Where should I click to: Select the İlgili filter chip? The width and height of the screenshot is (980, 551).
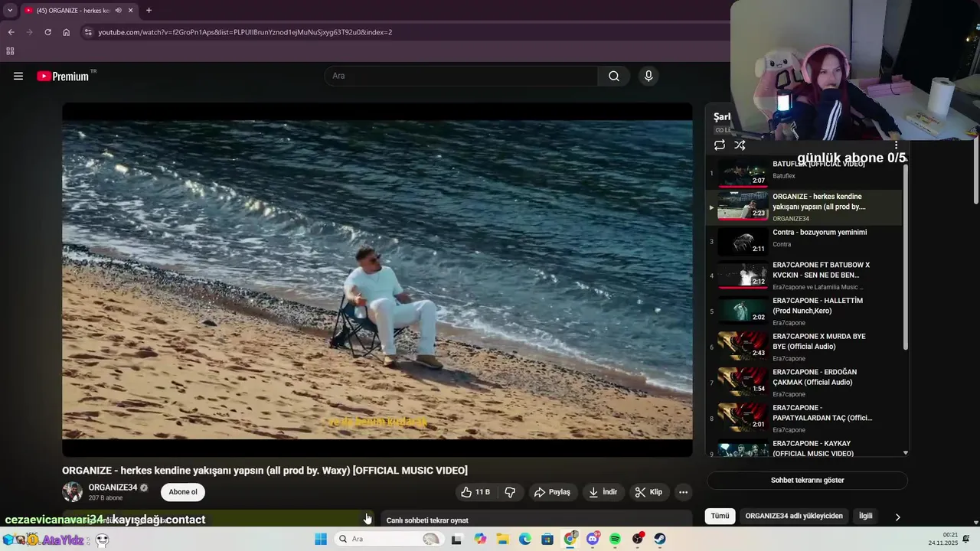pos(865,516)
